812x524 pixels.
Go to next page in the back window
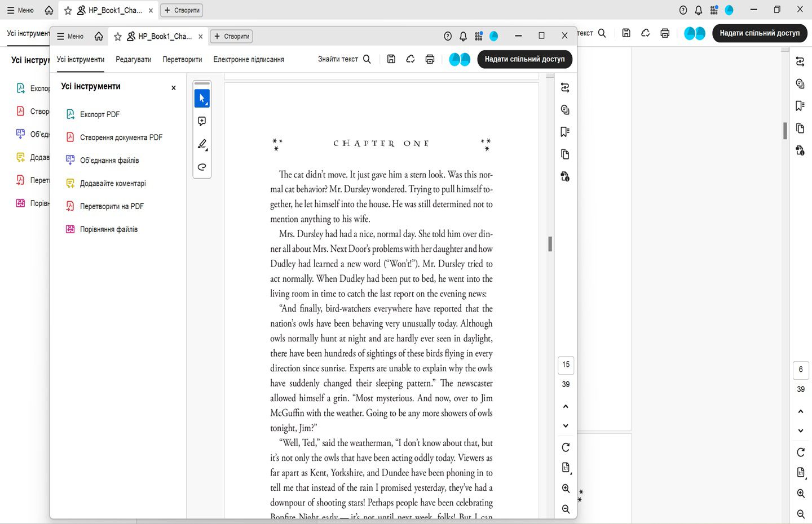pyautogui.click(x=801, y=430)
